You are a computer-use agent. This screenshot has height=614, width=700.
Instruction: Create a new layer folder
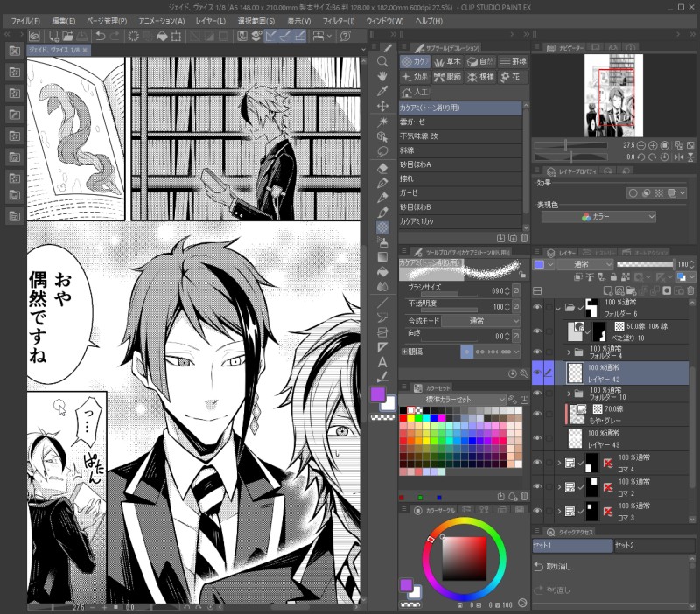[631, 291]
